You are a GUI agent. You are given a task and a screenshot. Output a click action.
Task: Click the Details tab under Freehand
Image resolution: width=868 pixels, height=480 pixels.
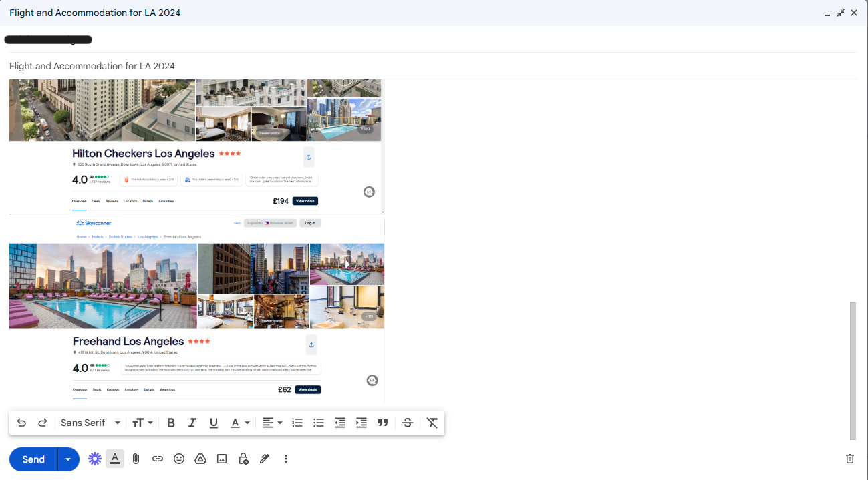coord(148,389)
